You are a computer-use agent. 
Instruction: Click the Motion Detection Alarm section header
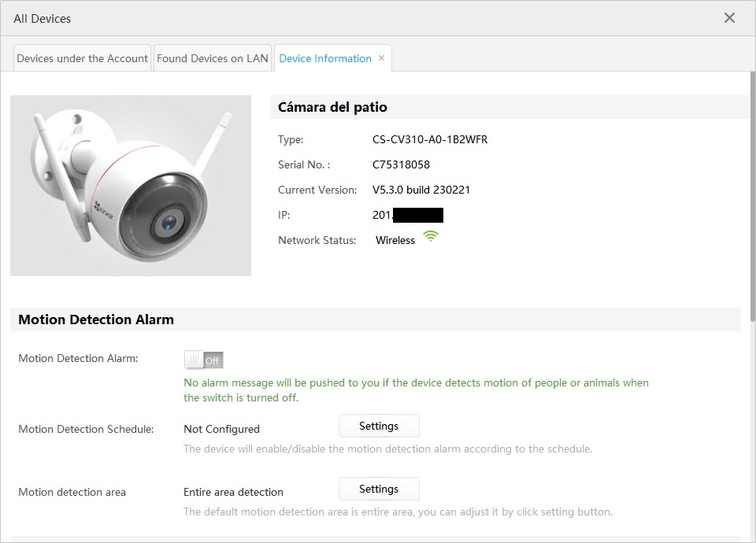click(96, 320)
